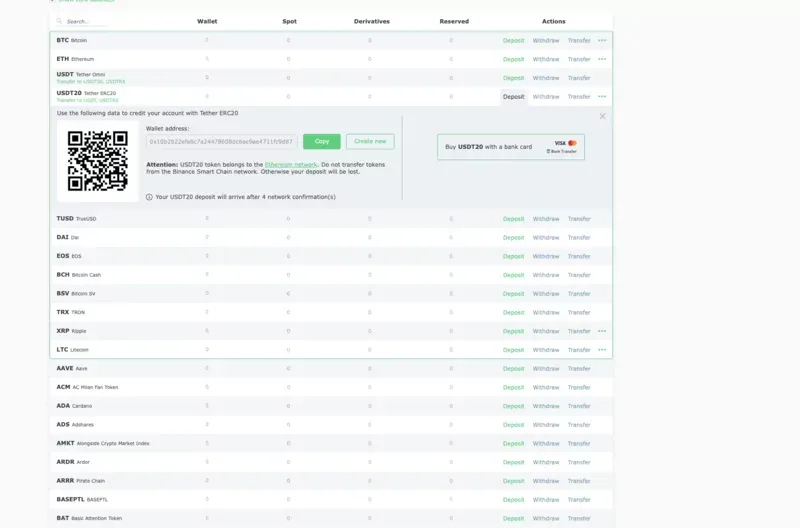Transfer from the BTC row
The height and width of the screenshot is (528, 800).
click(579, 40)
